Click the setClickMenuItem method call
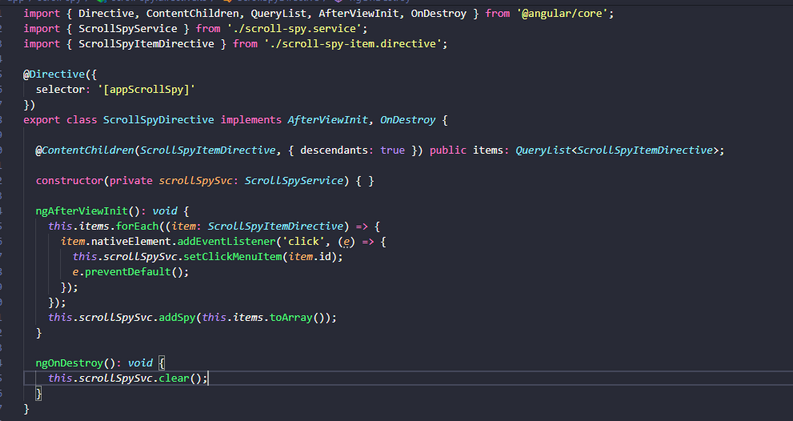Viewport: 793px width, 421px height. coord(233,257)
